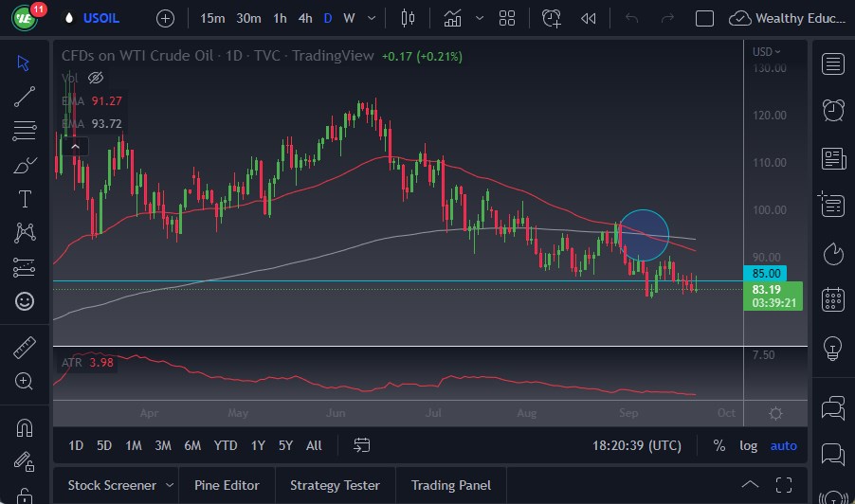
Task: Toggle volume indicator visibility eye
Action: pos(95,78)
